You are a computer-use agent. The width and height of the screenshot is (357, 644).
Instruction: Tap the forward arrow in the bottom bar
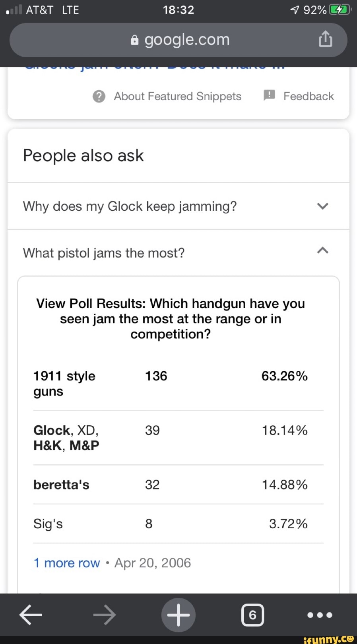(x=104, y=615)
